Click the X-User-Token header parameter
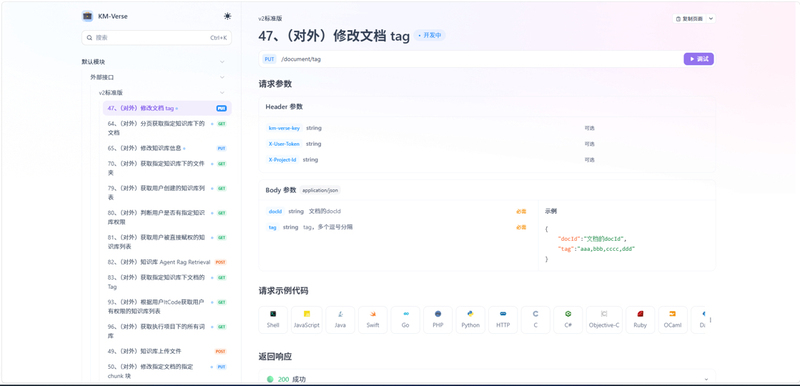800x386 pixels. (x=284, y=144)
